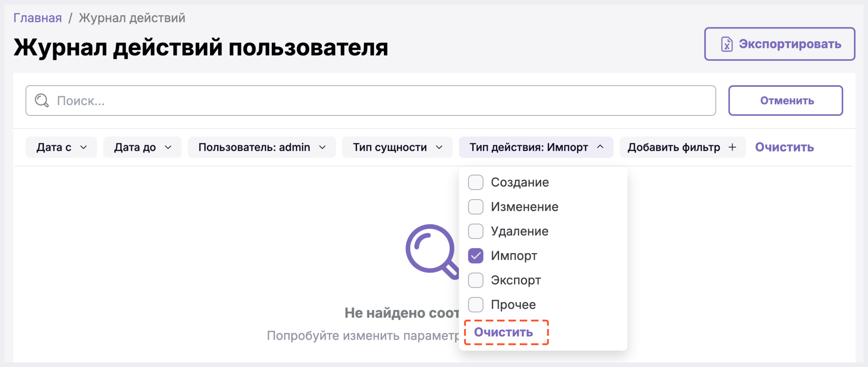Screen dimensions: 868x367
Task: Click the magnifier icon in search field
Action: click(42, 100)
